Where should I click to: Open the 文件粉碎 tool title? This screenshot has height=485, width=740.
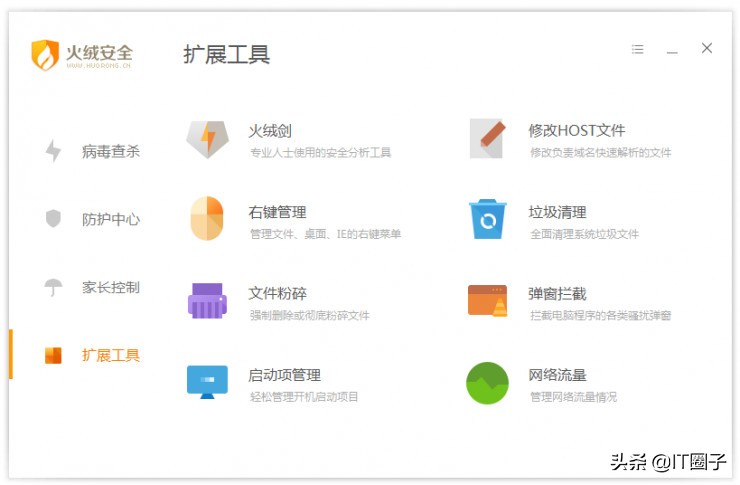278,293
